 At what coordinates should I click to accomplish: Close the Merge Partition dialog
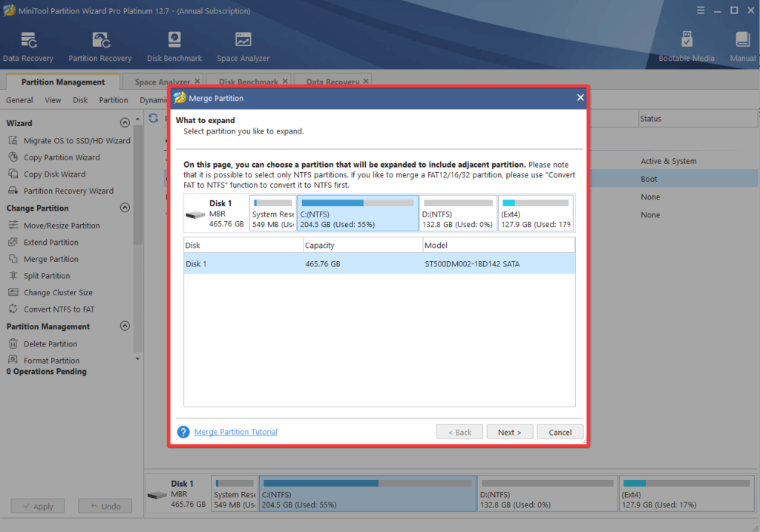[580, 98]
